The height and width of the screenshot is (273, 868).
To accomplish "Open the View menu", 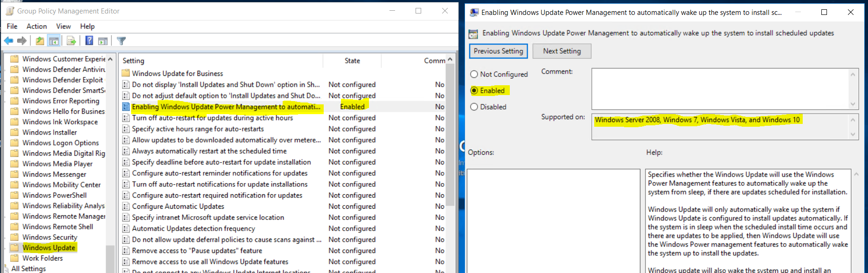I will (x=63, y=26).
